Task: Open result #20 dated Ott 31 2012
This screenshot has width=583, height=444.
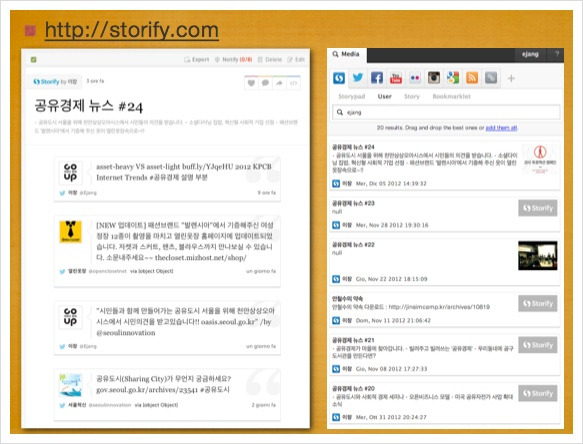Action: click(444, 403)
